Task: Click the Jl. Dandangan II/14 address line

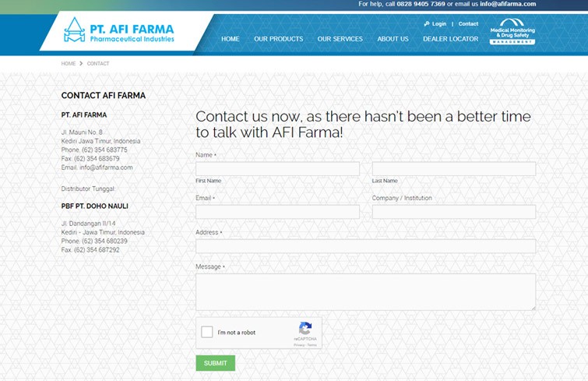Action: click(x=89, y=224)
